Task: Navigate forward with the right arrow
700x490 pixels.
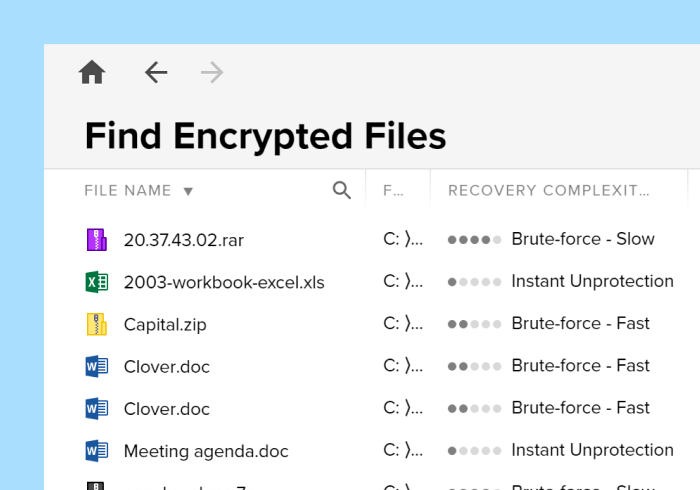Action: pos(212,72)
